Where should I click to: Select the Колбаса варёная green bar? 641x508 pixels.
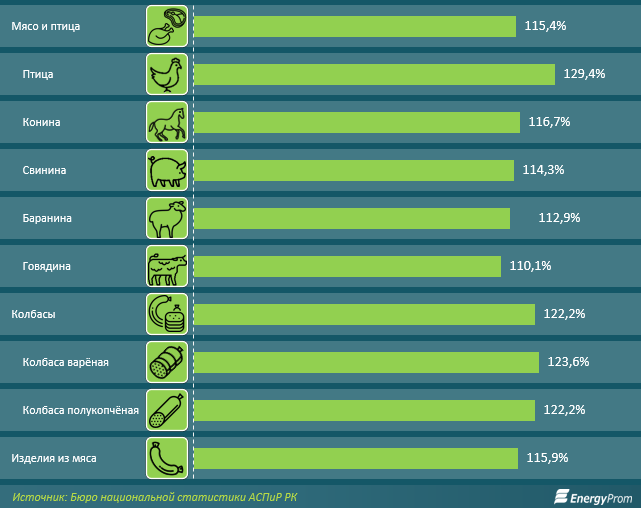[x=366, y=362]
